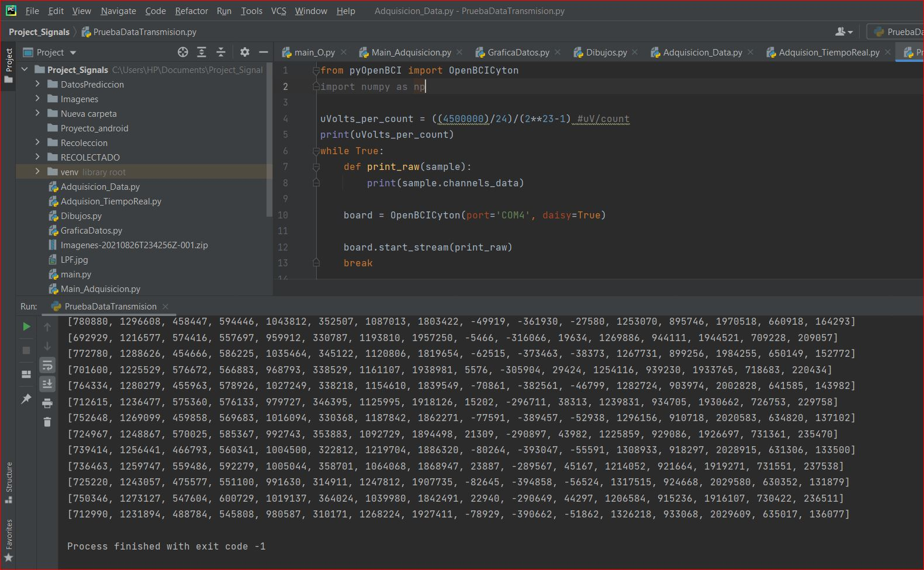Screen dimensions: 924x570
Task: Clear console with the trash icon
Action: tap(47, 422)
